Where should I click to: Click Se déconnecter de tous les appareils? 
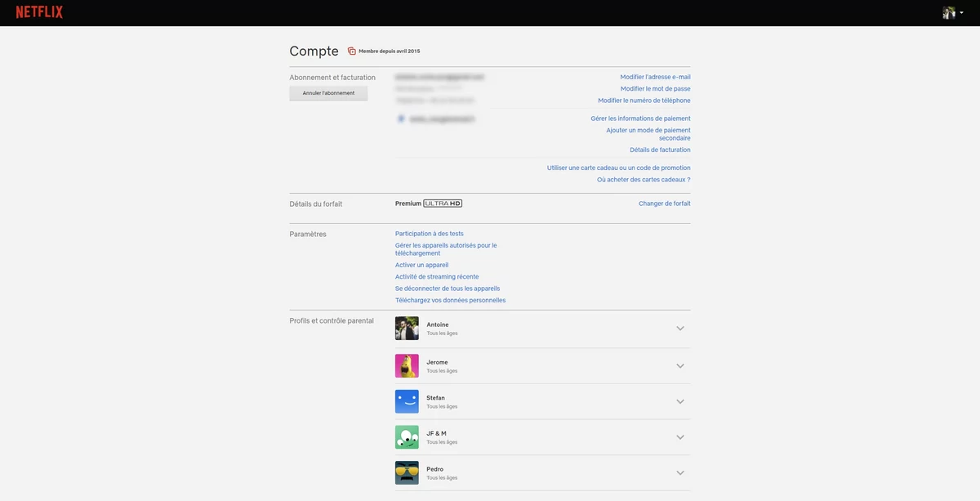(x=448, y=289)
